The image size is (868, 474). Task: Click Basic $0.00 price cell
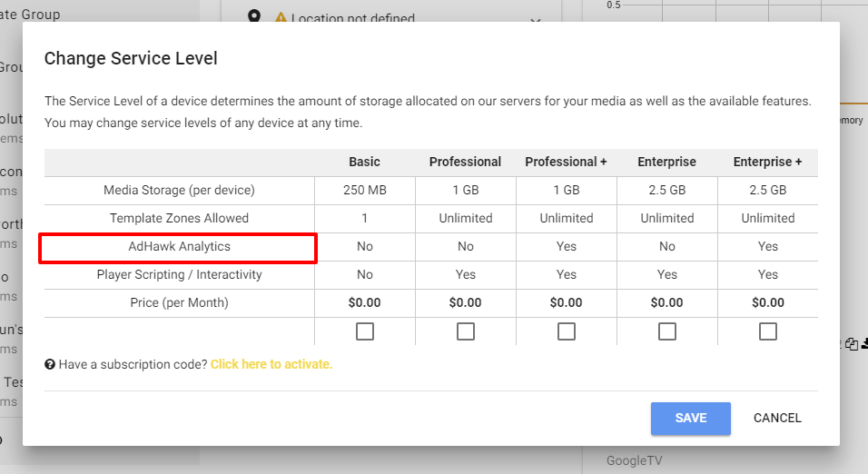tap(364, 303)
